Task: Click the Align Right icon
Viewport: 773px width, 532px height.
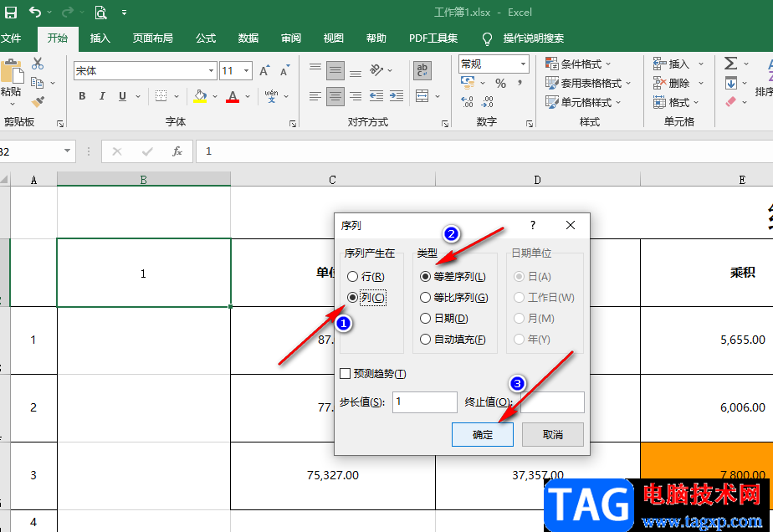Action: (356, 95)
